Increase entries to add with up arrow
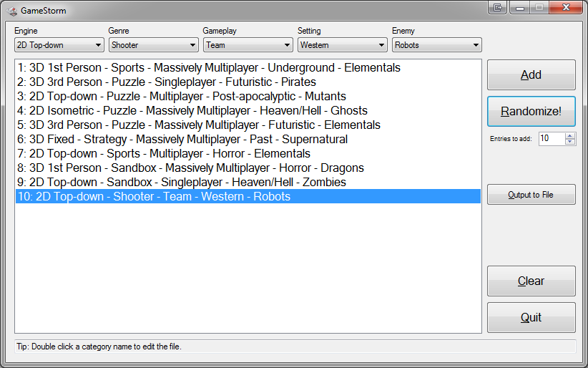Screen dimensions: 588x368 click(x=570, y=135)
